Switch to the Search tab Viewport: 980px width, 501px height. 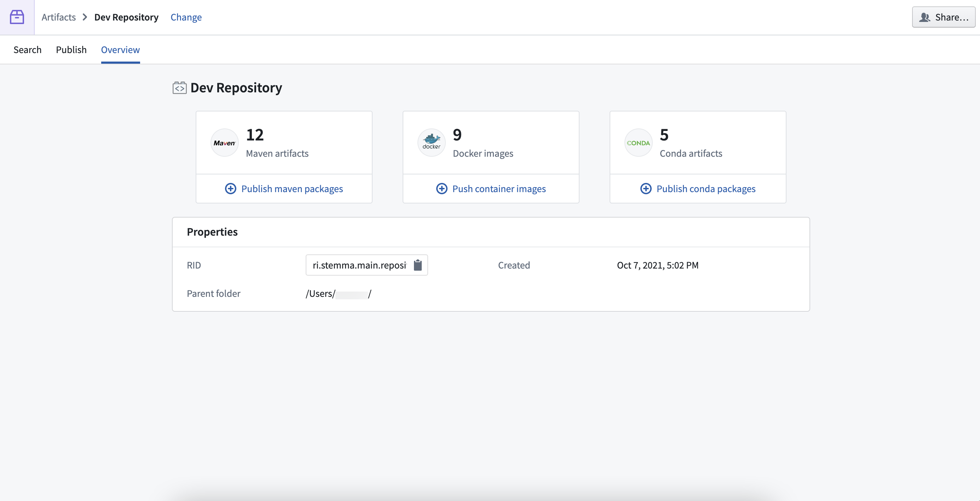click(27, 50)
